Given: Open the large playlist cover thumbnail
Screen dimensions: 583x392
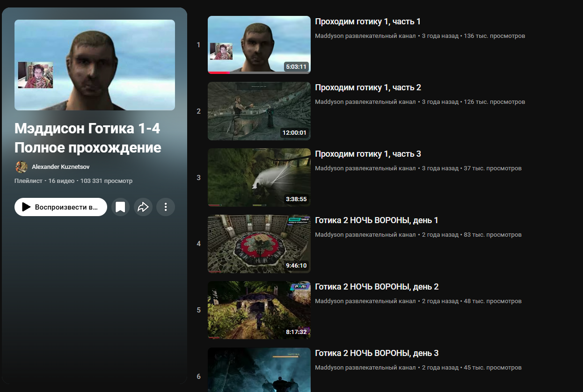Looking at the screenshot, I should coord(95,65).
